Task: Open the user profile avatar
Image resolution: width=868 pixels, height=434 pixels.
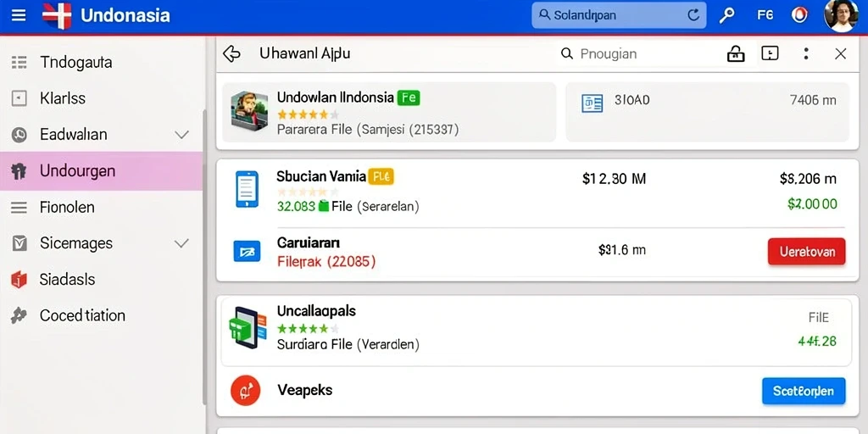Action: pos(841,15)
